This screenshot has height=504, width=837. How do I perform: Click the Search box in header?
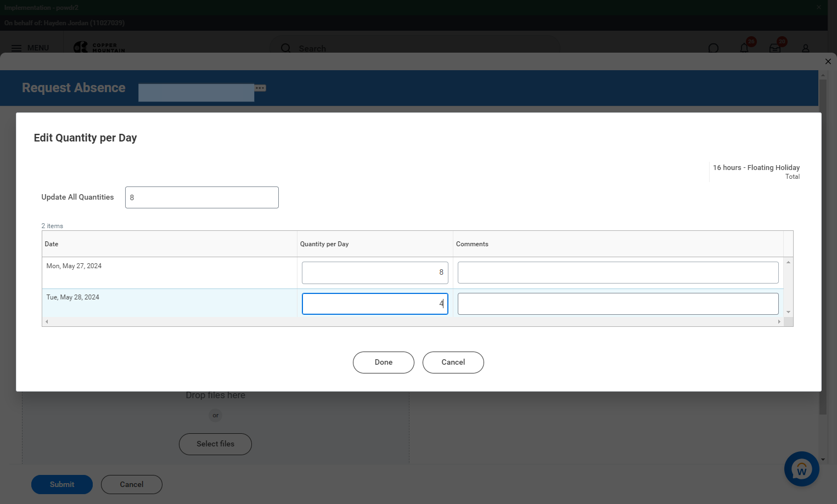coord(414,48)
